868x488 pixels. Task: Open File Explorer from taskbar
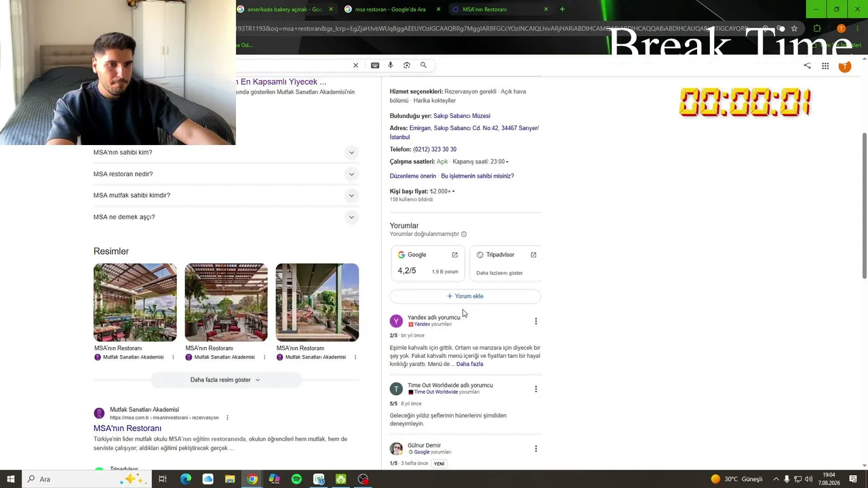pyautogui.click(x=230, y=479)
